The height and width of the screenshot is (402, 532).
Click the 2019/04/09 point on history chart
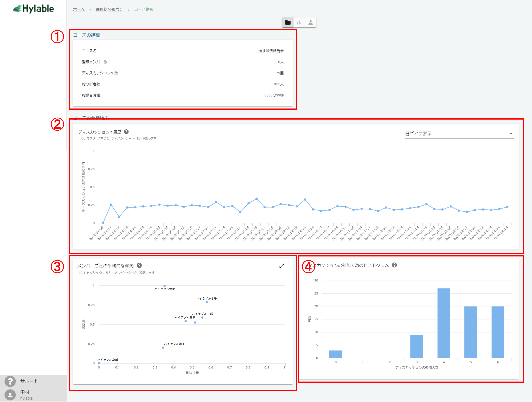[103, 223]
